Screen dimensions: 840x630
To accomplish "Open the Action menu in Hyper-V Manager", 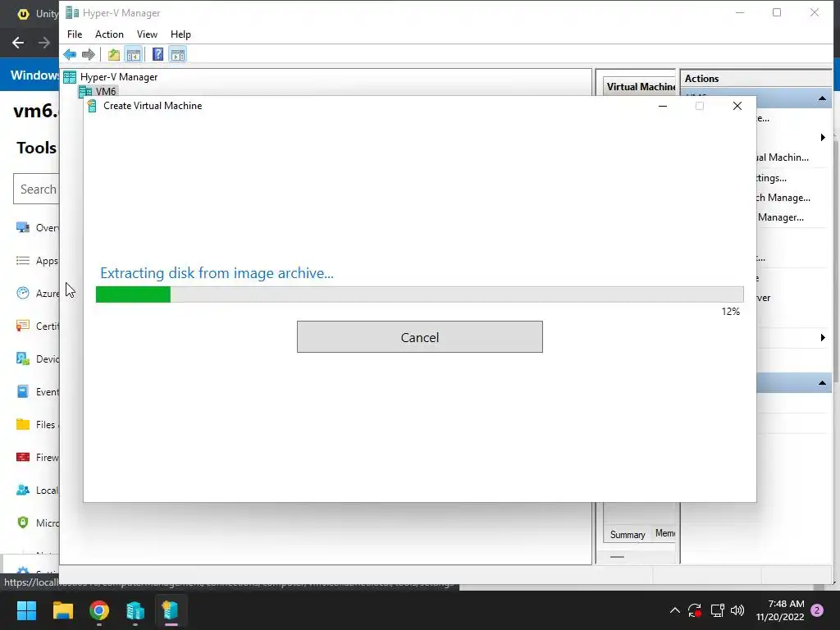I will coord(109,34).
